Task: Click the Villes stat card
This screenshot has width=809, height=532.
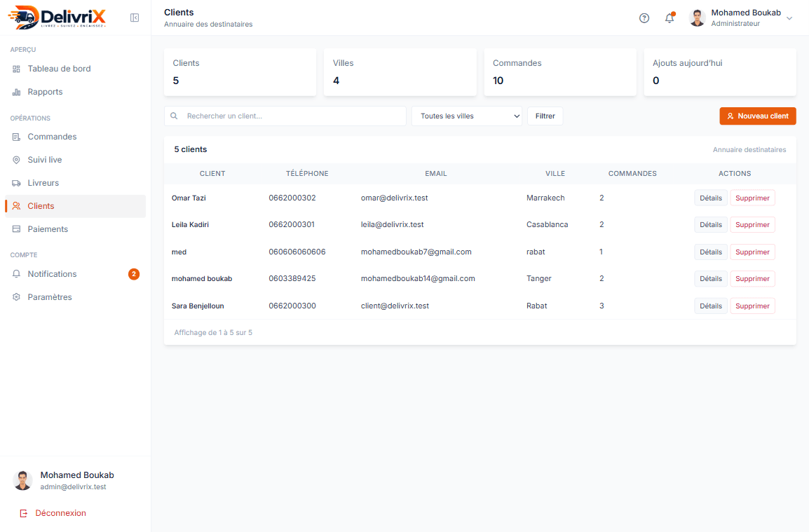Action: (400, 72)
